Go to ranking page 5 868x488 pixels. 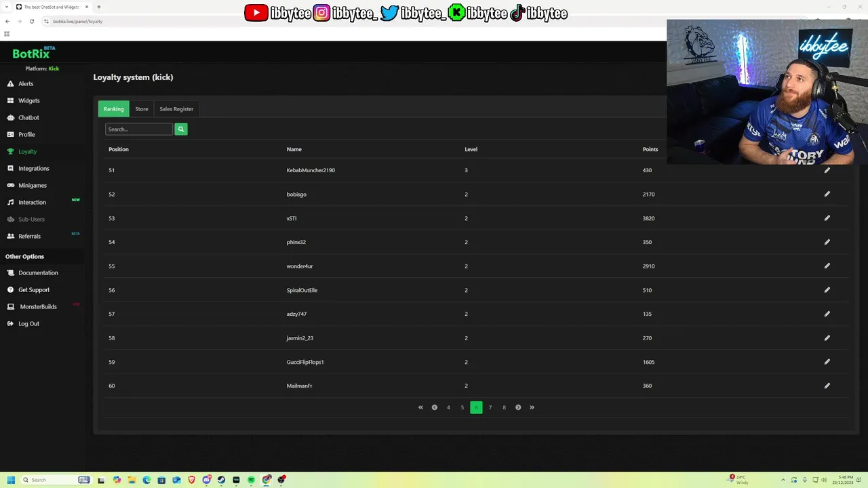click(x=462, y=407)
